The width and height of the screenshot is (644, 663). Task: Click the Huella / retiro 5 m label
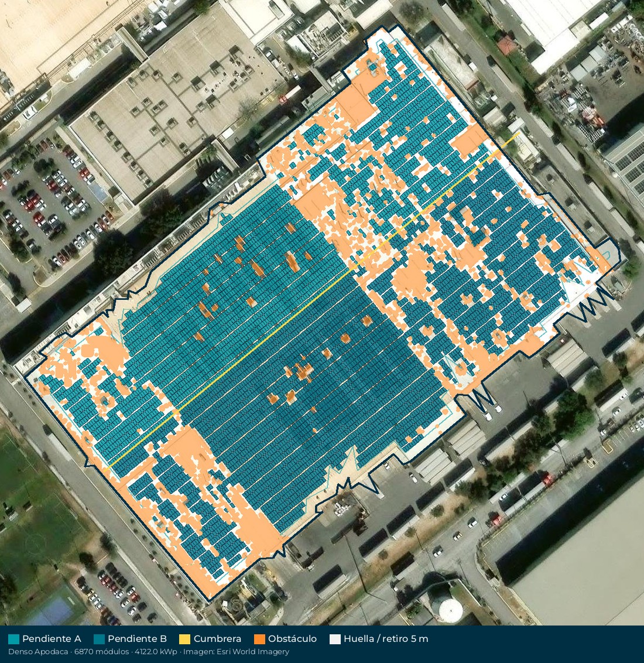386,639
